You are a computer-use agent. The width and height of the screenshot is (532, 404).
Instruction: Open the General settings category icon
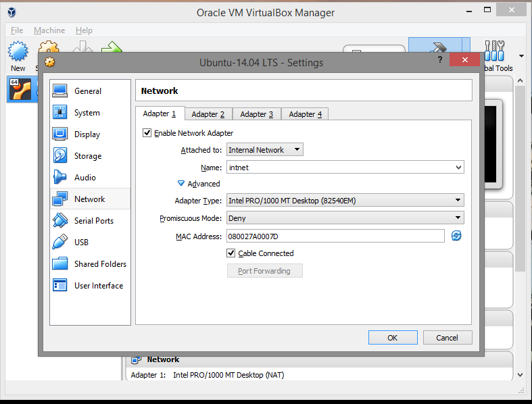pos(60,91)
